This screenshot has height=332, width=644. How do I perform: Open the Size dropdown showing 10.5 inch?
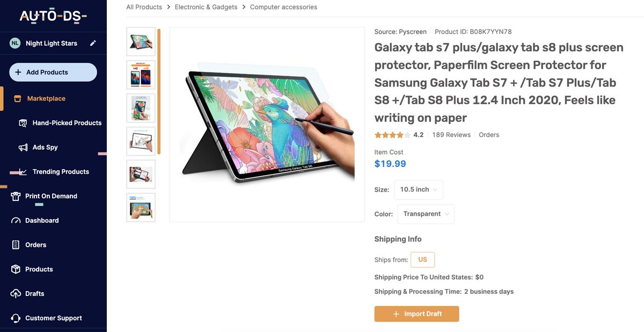pyautogui.click(x=418, y=190)
